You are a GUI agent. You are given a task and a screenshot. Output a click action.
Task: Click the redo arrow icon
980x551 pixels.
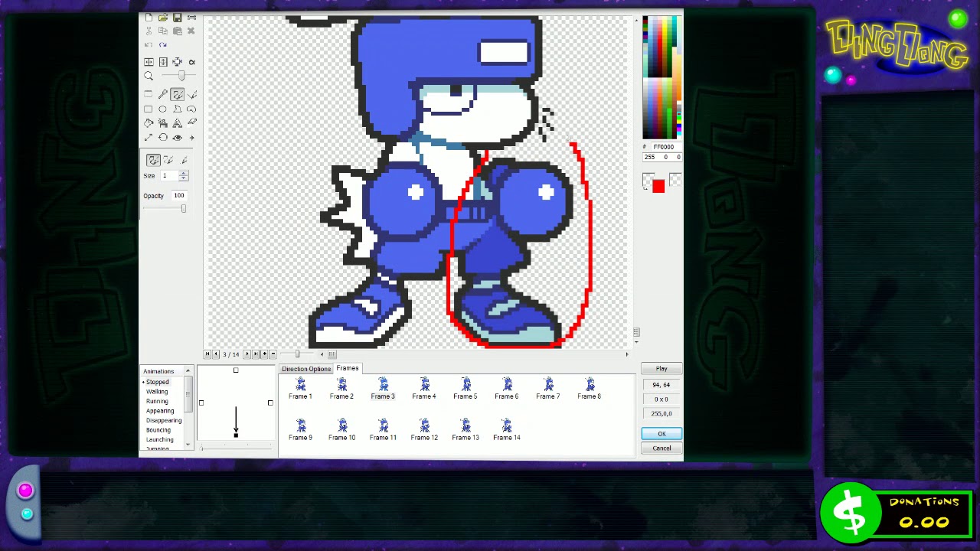[x=163, y=44]
